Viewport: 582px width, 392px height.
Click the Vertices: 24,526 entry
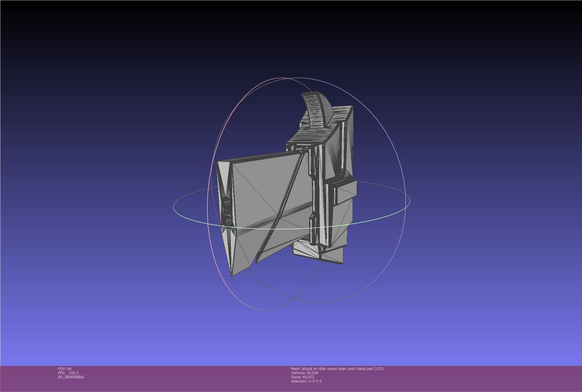305,373
